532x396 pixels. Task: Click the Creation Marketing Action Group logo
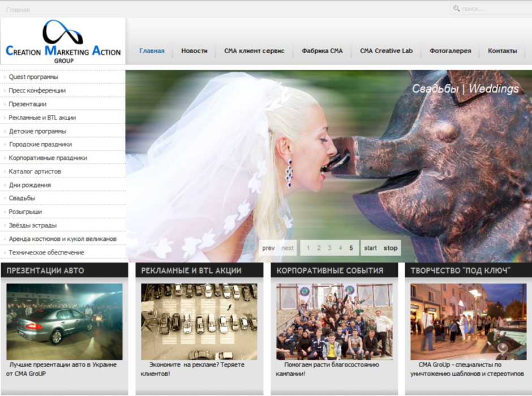tap(63, 41)
